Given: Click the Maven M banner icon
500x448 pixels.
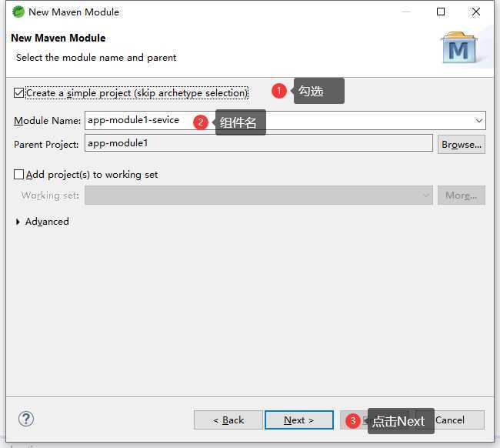Looking at the screenshot, I should pyautogui.click(x=459, y=48).
